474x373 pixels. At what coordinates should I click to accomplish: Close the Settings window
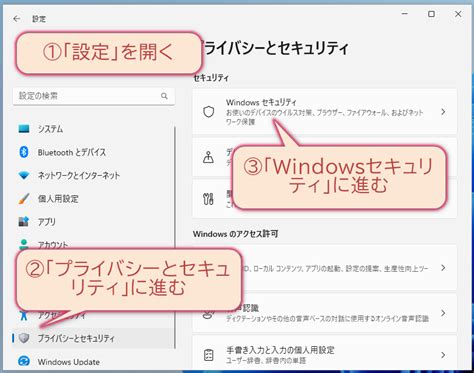[458, 14]
